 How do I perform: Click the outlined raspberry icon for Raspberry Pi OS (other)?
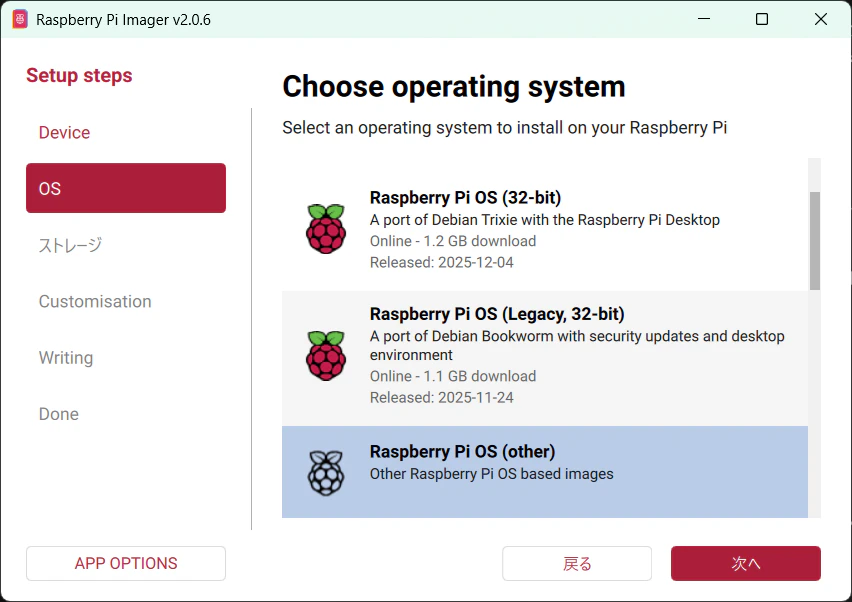326,473
